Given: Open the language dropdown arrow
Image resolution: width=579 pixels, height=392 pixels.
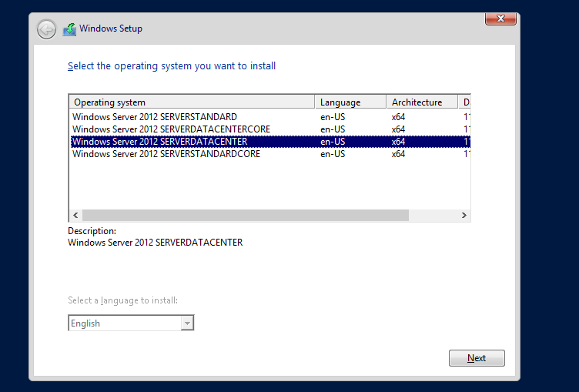Looking at the screenshot, I should (186, 323).
